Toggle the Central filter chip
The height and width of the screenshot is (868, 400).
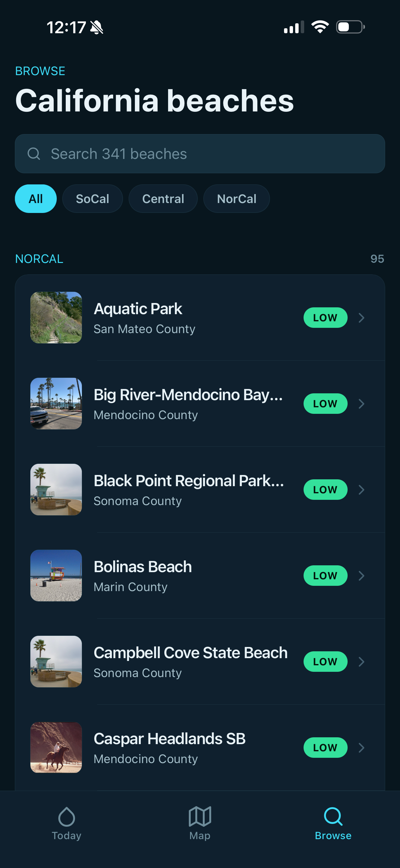(163, 198)
